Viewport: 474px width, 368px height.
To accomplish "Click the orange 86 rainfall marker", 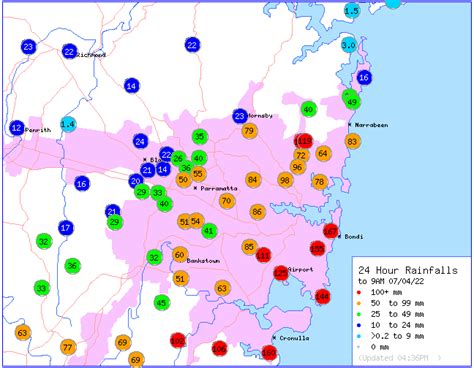I will (x=257, y=212).
